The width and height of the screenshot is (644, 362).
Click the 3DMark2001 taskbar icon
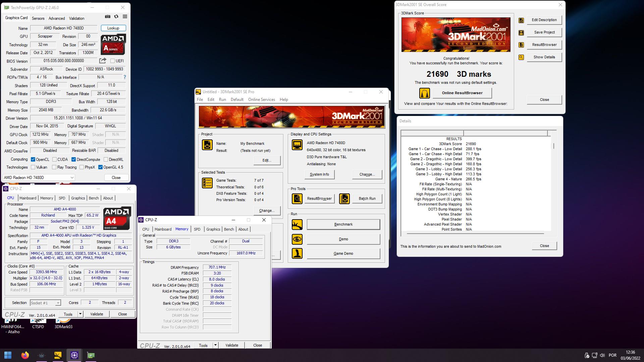[x=58, y=355]
